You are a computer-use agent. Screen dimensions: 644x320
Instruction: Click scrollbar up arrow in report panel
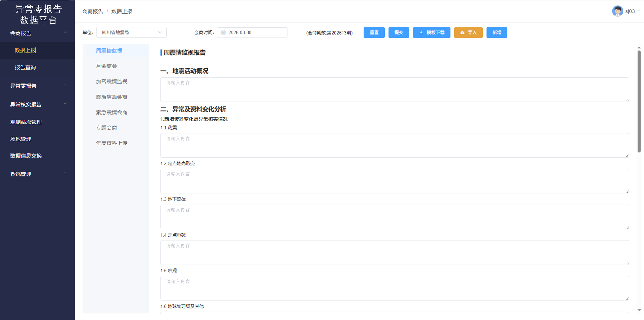click(x=639, y=47)
